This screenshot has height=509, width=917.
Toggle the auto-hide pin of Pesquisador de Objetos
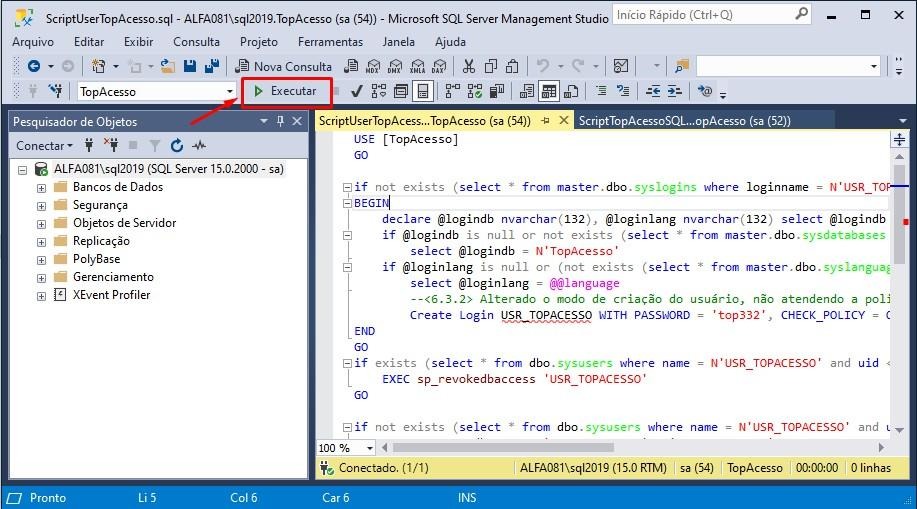point(280,121)
